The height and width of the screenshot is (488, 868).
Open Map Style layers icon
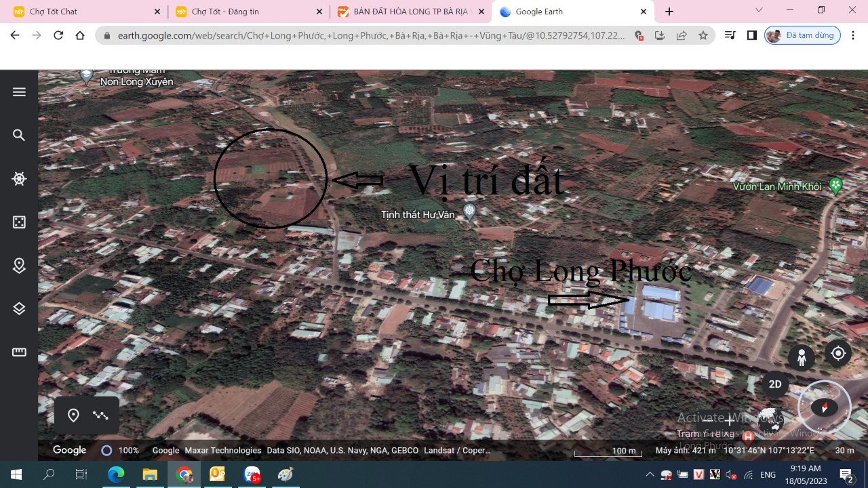[19, 309]
